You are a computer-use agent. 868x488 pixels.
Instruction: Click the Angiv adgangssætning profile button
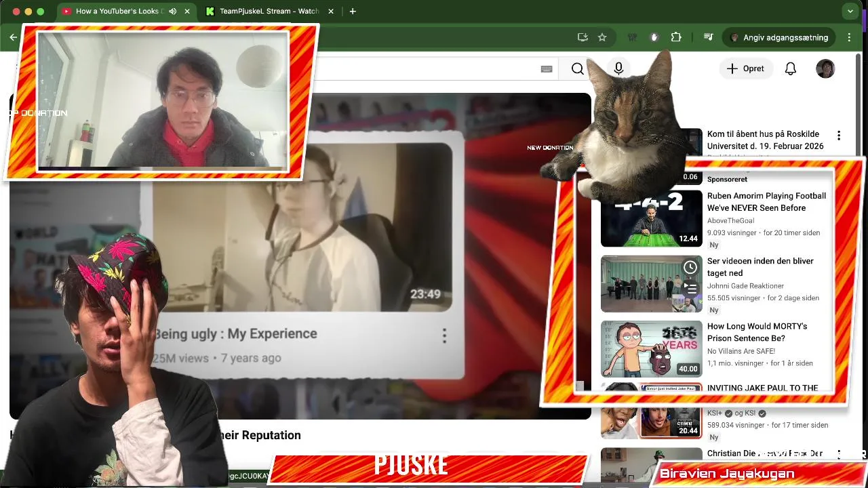point(779,37)
